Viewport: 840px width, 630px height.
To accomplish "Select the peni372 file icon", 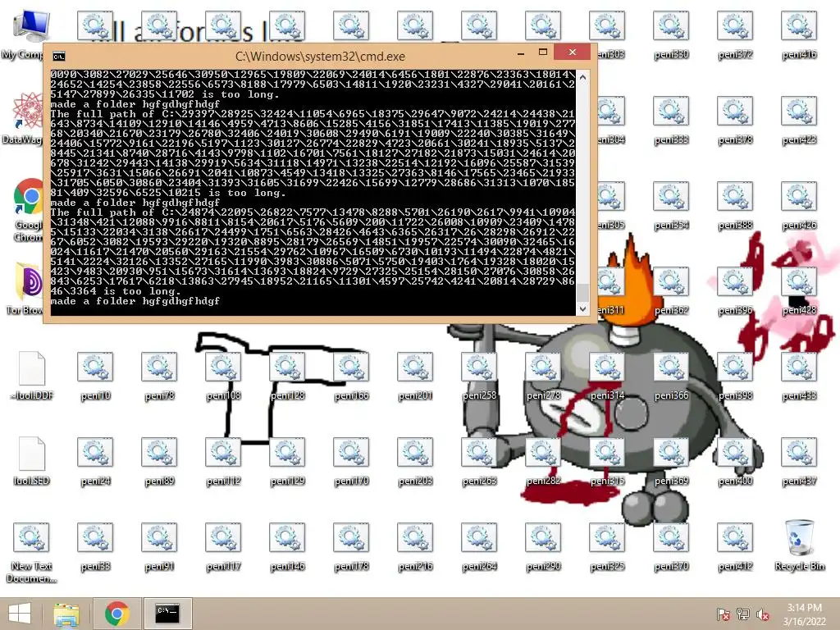I will coord(735,34).
